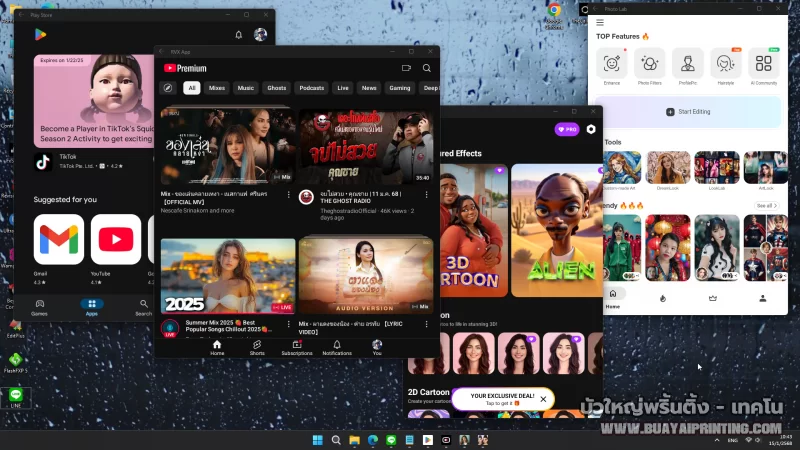Open Photo Lab Enhance feature
The image size is (800, 450).
(611, 66)
